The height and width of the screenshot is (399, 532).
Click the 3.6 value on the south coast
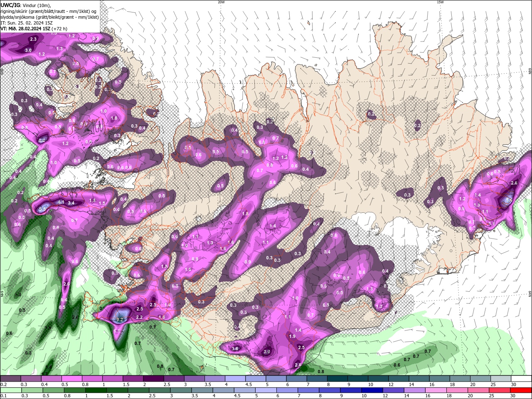coord(235,349)
